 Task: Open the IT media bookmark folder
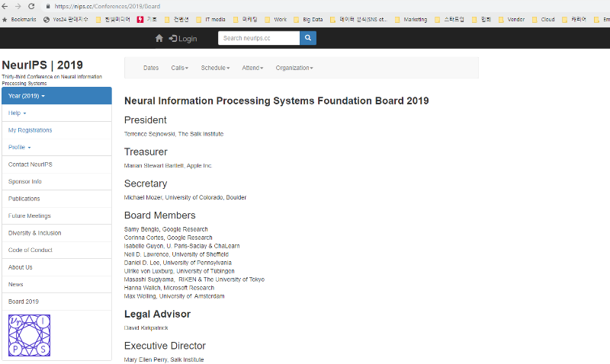click(210, 20)
